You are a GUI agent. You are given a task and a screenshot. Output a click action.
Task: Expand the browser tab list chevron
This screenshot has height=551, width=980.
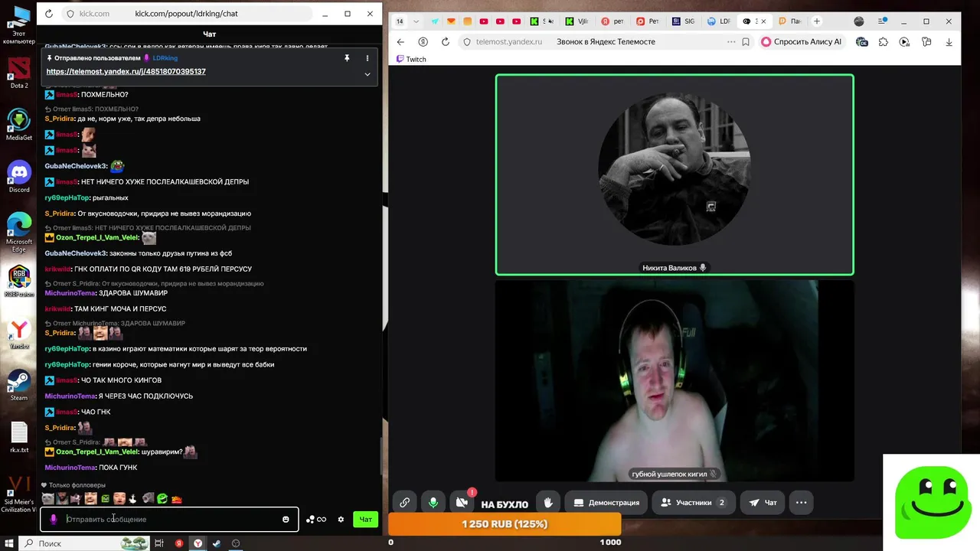pos(416,21)
